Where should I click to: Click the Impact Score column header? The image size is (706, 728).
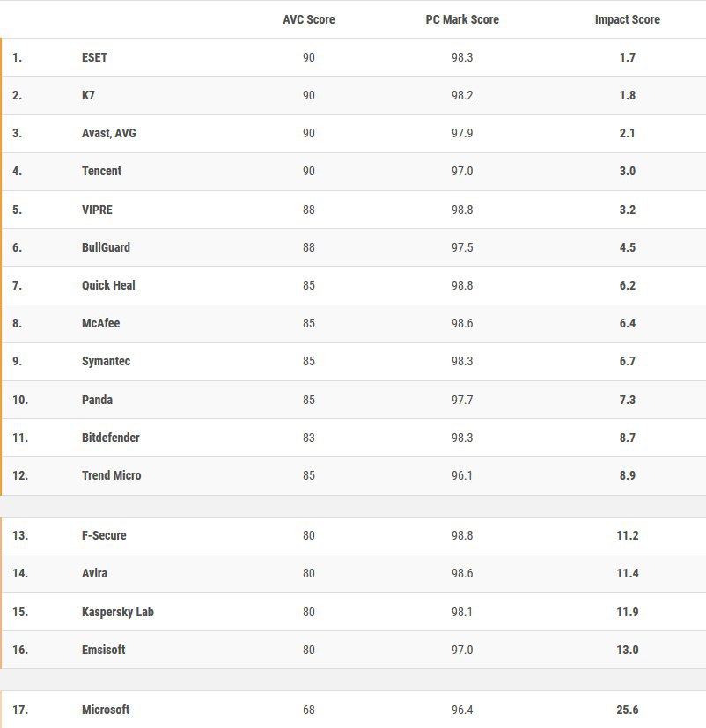(x=627, y=19)
